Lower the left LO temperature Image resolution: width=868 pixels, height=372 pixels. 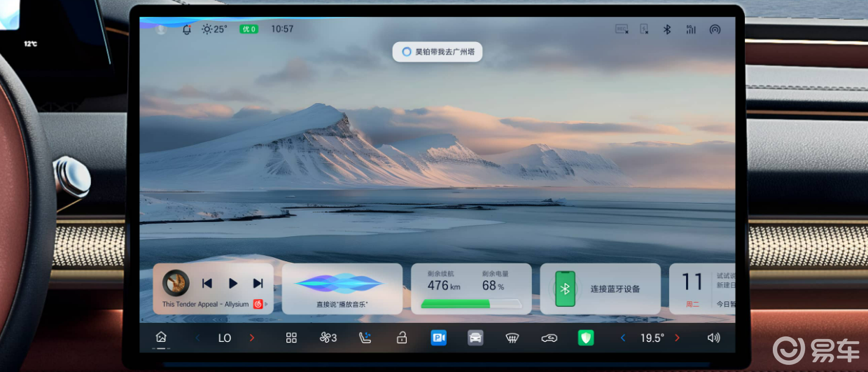coord(197,338)
